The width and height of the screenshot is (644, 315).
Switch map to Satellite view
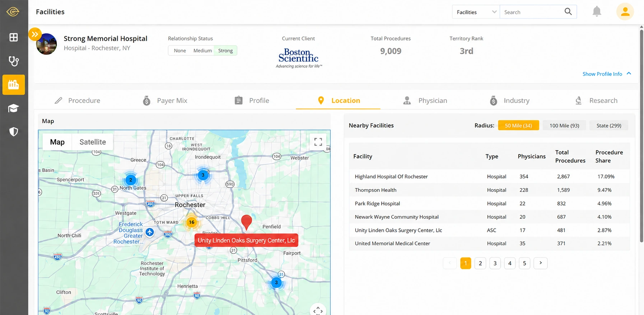click(93, 142)
